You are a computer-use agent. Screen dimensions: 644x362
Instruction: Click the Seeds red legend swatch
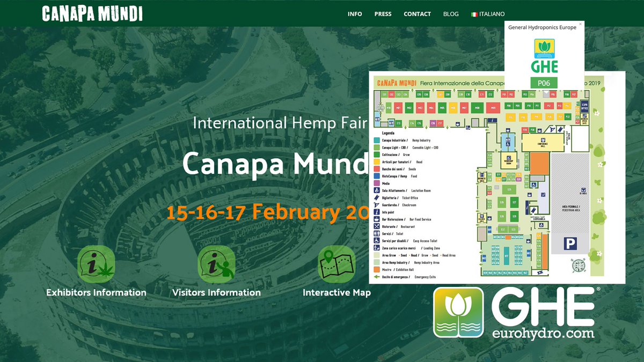point(377,169)
